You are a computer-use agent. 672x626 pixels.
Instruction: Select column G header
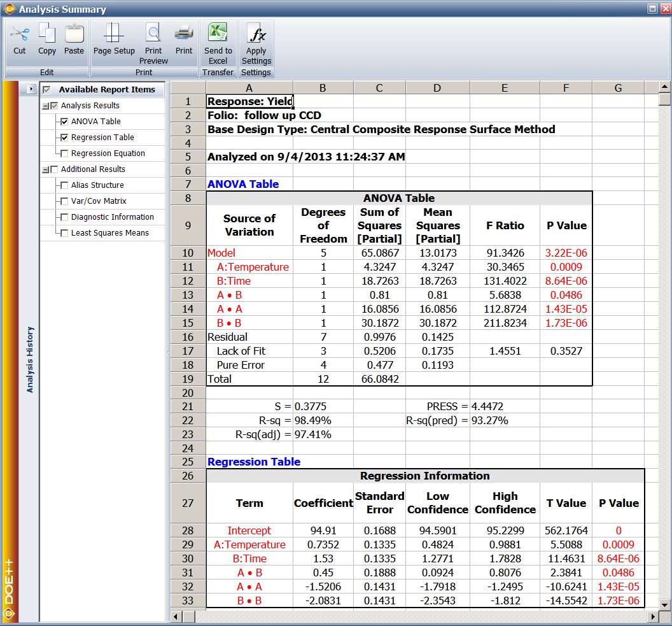pos(618,88)
